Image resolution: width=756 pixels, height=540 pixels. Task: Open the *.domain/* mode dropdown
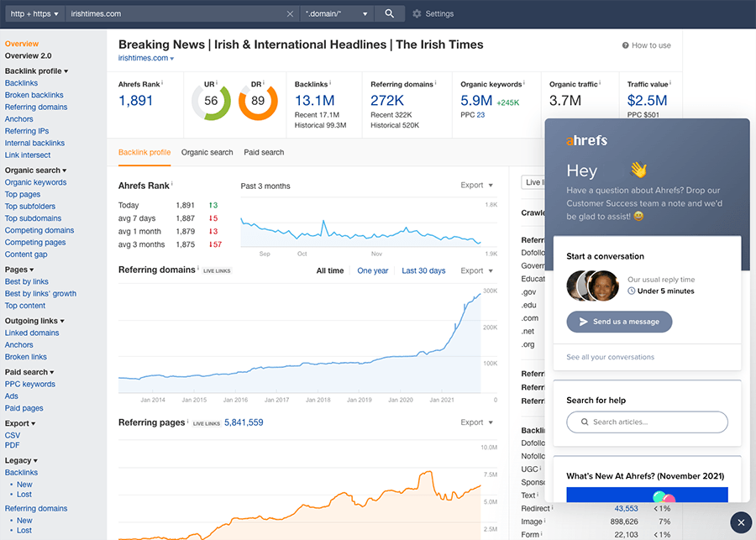pyautogui.click(x=336, y=13)
